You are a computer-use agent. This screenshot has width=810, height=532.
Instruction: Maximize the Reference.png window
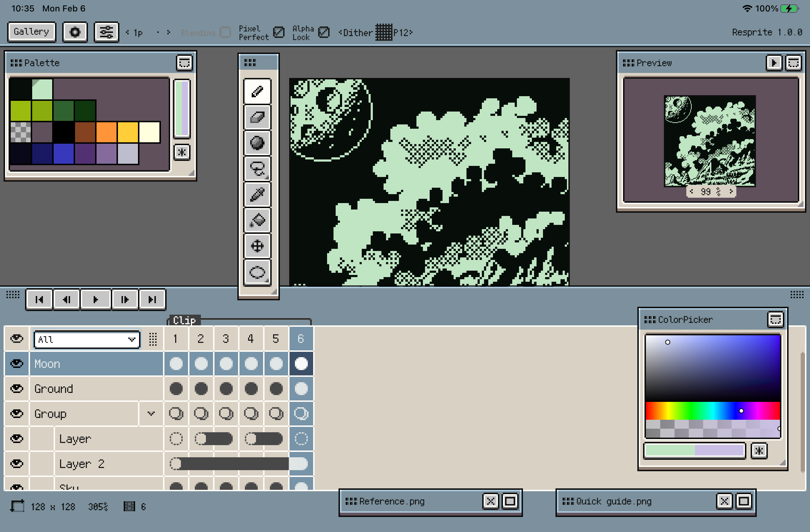pyautogui.click(x=510, y=501)
